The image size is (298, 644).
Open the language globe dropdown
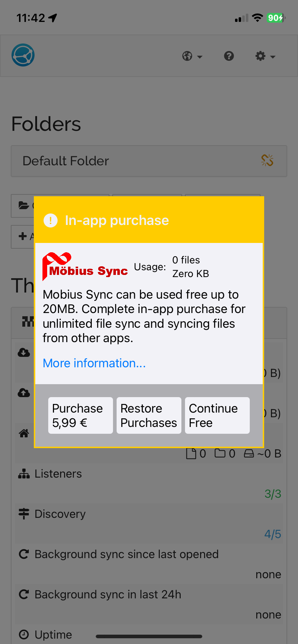(192, 56)
